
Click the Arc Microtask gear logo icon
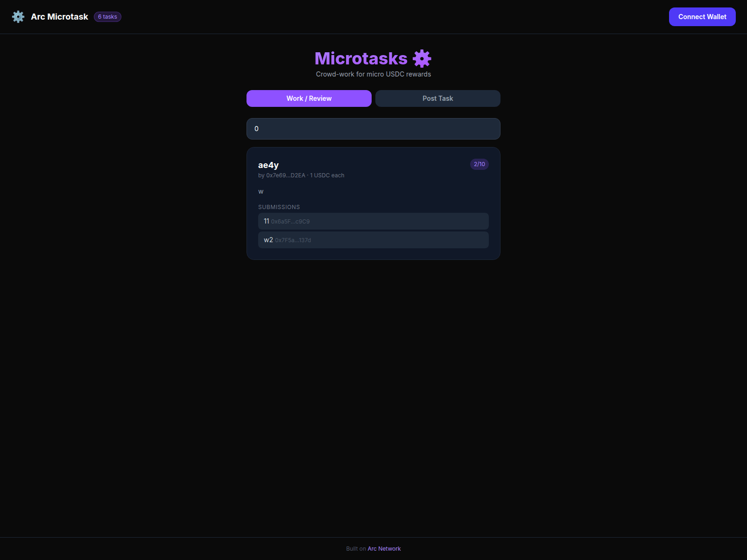(18, 17)
